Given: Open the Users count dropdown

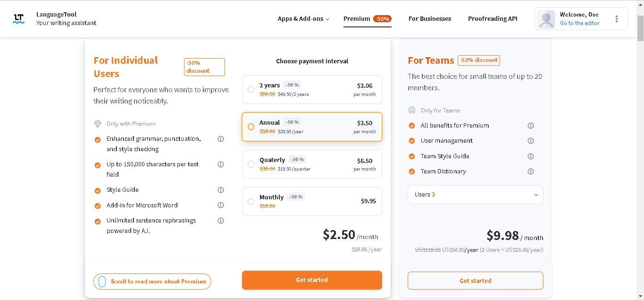Looking at the screenshot, I should coord(475,195).
